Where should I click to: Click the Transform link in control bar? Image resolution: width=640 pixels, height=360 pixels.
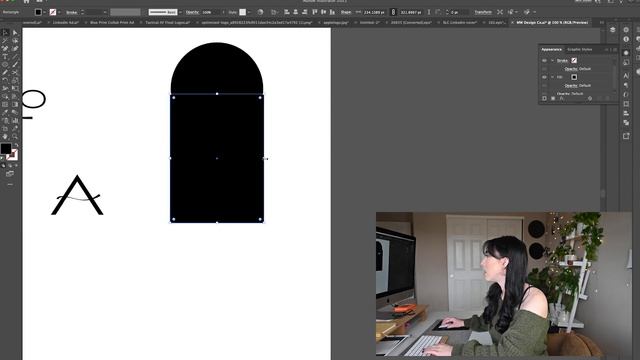(x=483, y=12)
